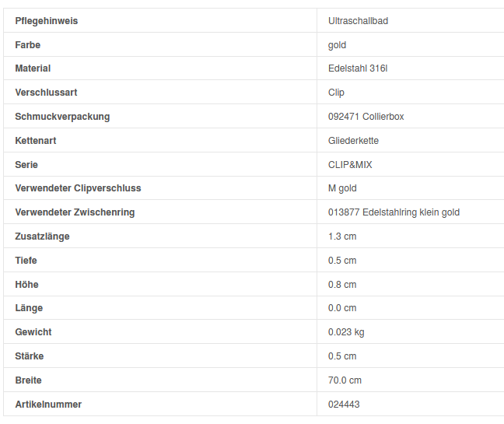
Task: Click the Verwendeter Clipverschluss label
Action: [x=78, y=188]
